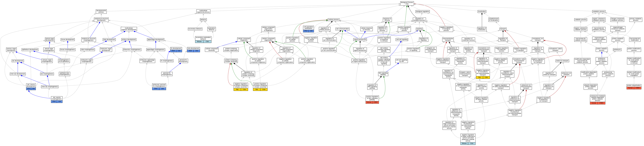The width and height of the screenshot is (644, 146).
Task: Click 'positive regulation of Wnt signaling pathway' label
Action: coord(372,98)
